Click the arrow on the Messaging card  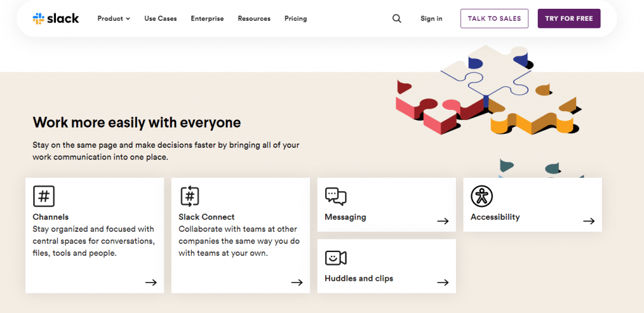pos(443,221)
